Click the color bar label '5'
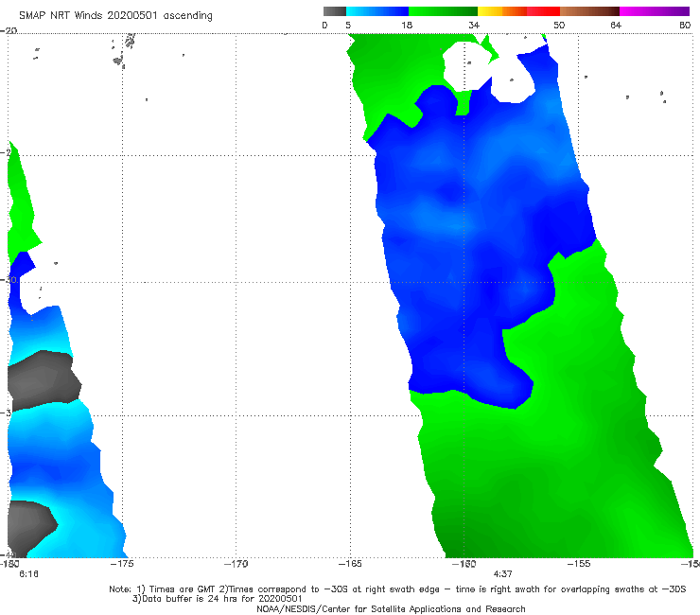This screenshot has height=615, width=700. point(348,26)
